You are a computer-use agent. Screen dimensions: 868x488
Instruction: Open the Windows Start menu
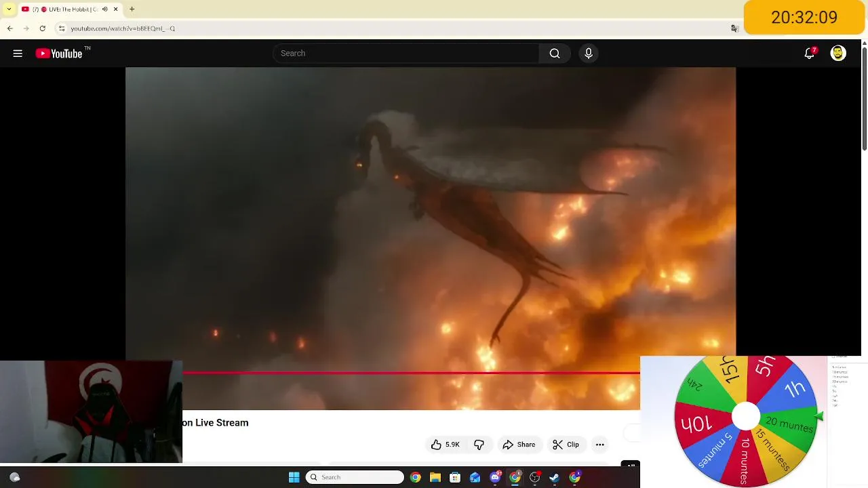[294, 477]
